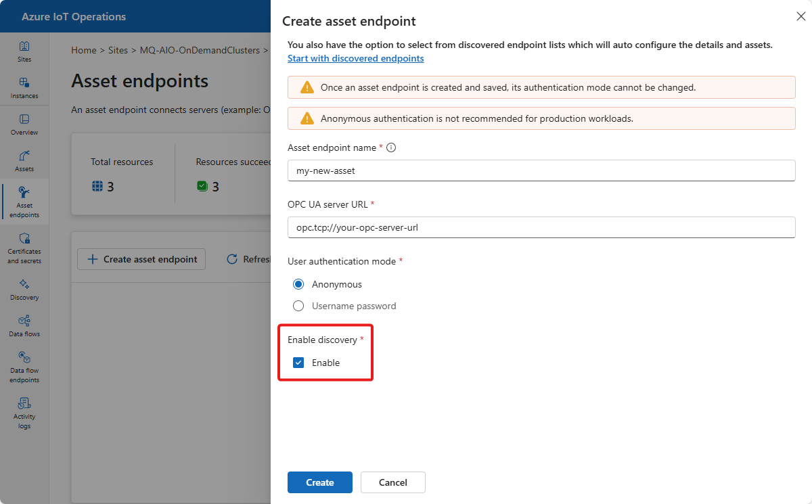Close the Create asset endpoint panel
This screenshot has height=504, width=812.
pyautogui.click(x=801, y=17)
